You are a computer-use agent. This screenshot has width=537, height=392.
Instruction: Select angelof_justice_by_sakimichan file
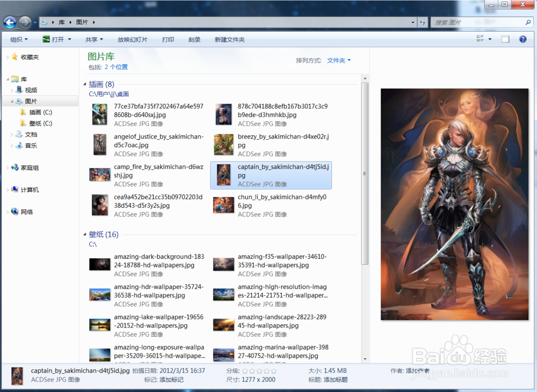click(148, 145)
